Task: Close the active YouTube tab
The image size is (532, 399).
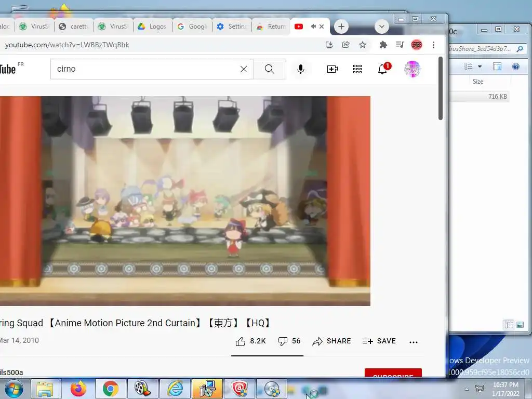Action: tap(322, 26)
